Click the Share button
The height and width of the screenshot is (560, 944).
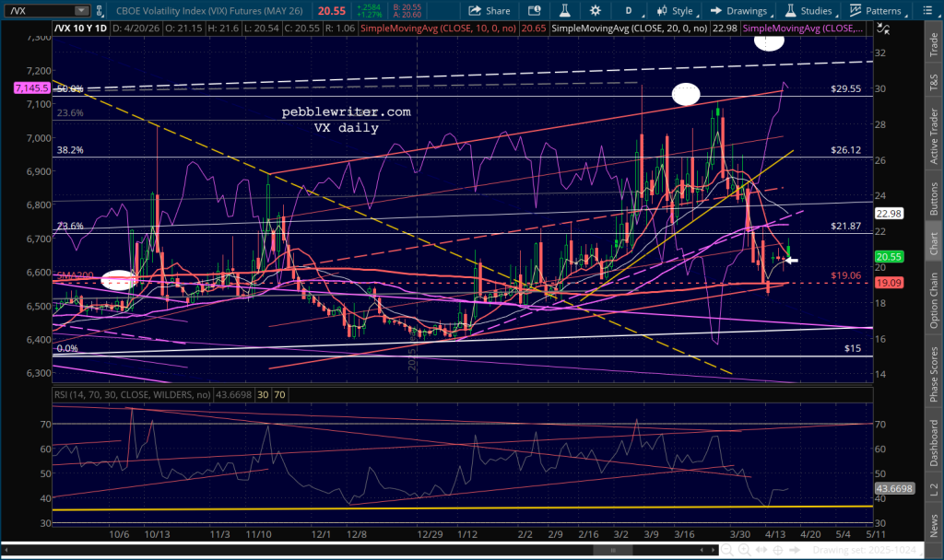pos(490,11)
